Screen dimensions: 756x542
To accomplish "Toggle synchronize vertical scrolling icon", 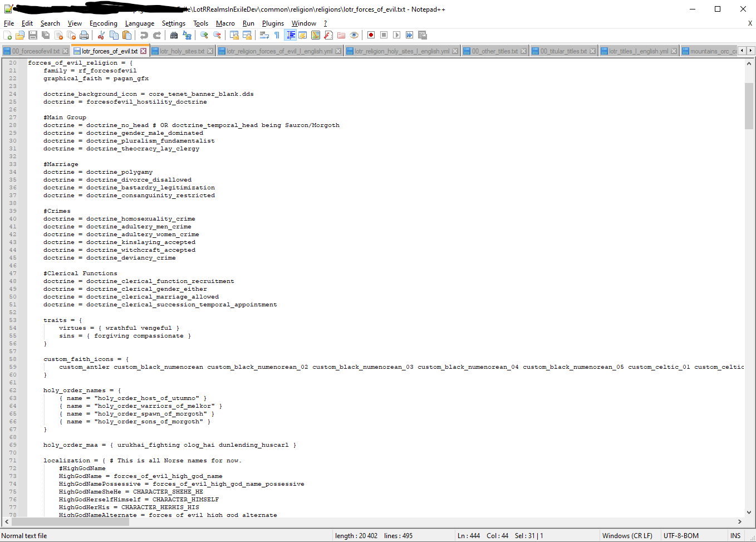I will (234, 35).
